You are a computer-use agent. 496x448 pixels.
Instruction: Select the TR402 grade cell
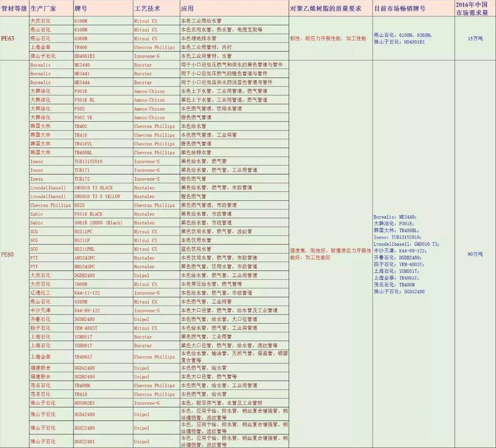pos(103,126)
